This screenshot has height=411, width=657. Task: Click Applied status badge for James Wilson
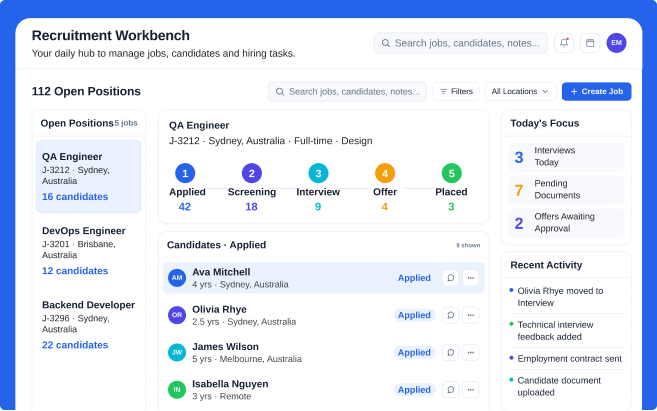[414, 352]
